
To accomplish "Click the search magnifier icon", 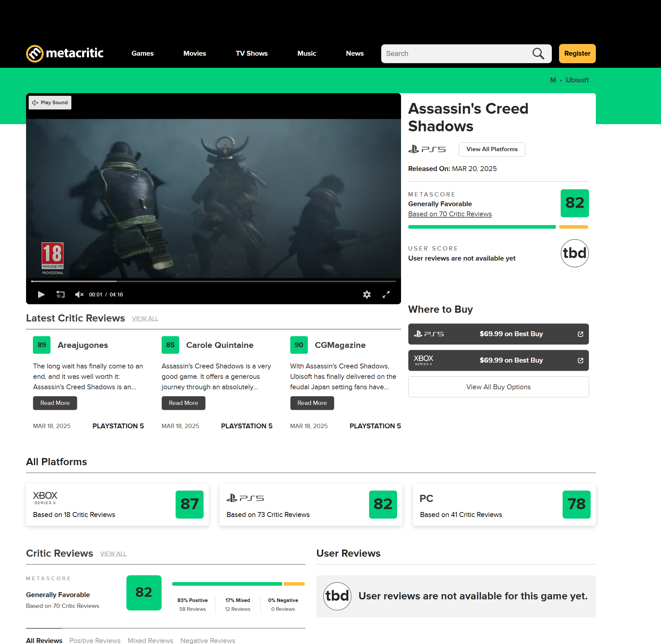I will [538, 53].
